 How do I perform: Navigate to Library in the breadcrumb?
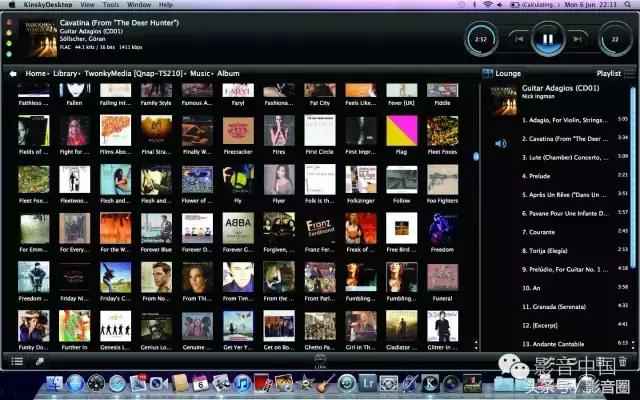click(x=65, y=73)
